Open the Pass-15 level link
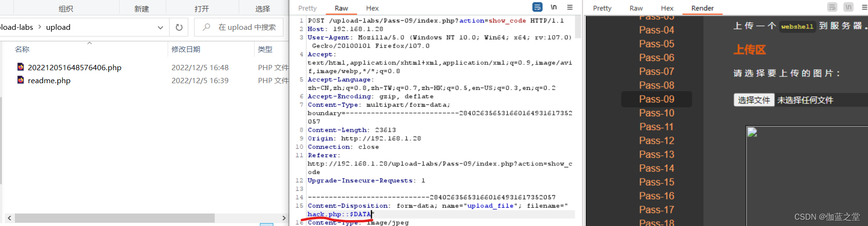Viewport: 868px width, 226px height. (657, 182)
